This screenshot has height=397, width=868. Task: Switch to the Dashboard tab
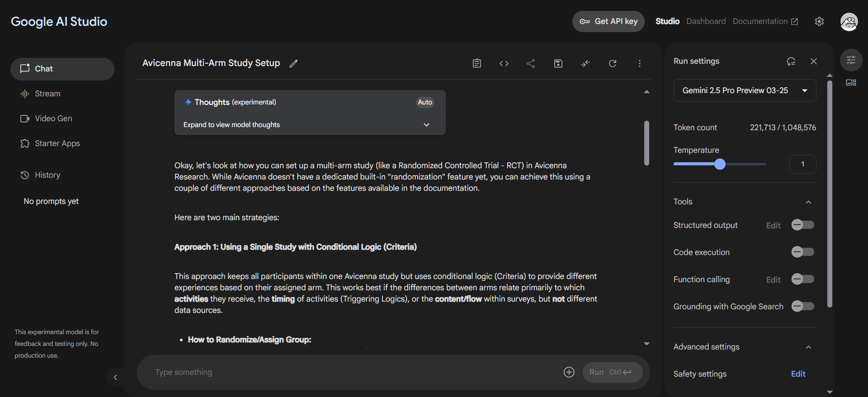click(706, 21)
